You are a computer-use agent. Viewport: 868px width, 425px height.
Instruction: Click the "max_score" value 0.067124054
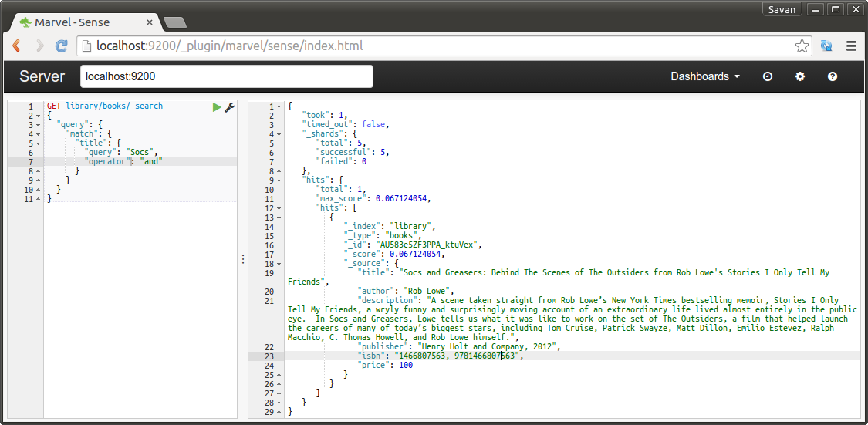pos(402,199)
